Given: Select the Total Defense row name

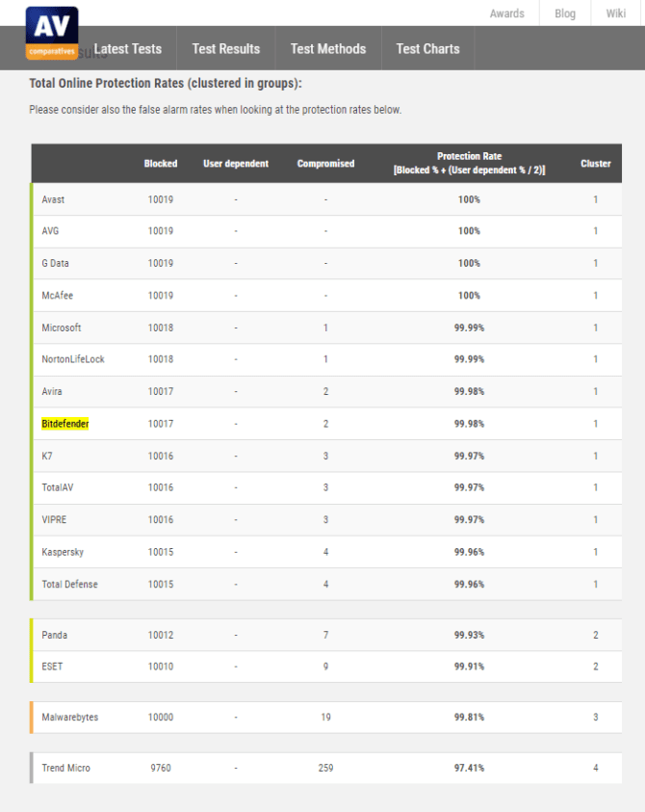Looking at the screenshot, I should tap(70, 584).
